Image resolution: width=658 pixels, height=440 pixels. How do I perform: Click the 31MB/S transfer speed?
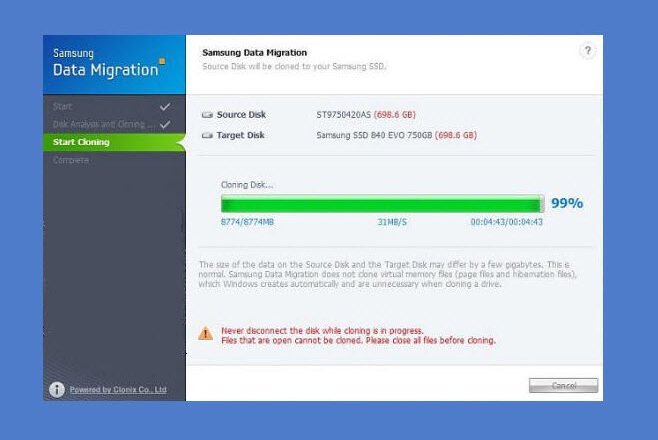click(x=392, y=222)
